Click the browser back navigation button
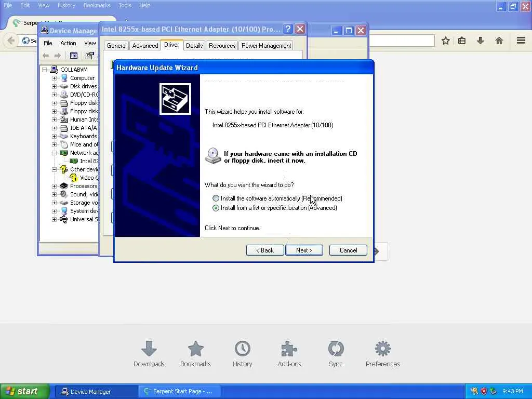Viewport: 532px width, 399px height. point(11,41)
